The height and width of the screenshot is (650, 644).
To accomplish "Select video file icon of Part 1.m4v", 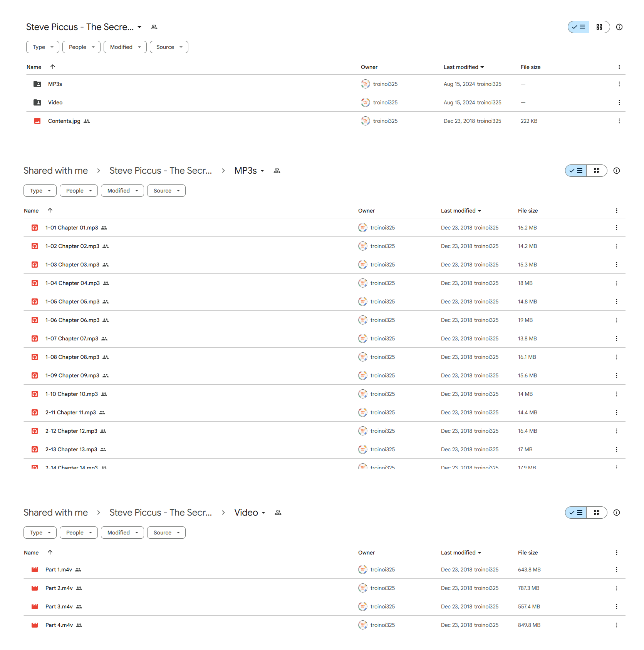I will pyautogui.click(x=35, y=570).
